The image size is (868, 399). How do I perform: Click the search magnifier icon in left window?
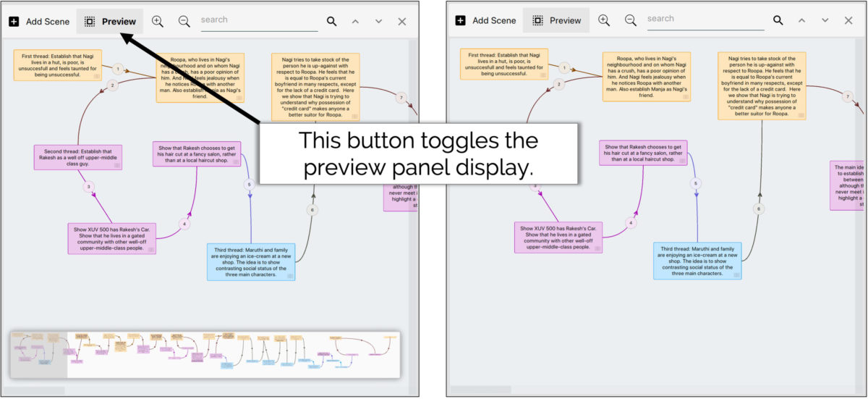[331, 22]
